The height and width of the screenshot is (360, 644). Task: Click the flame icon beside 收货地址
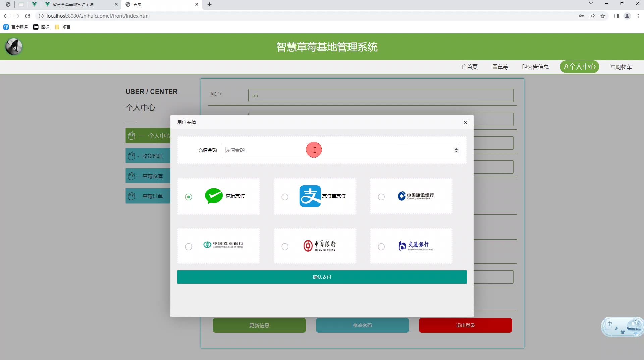pyautogui.click(x=131, y=156)
